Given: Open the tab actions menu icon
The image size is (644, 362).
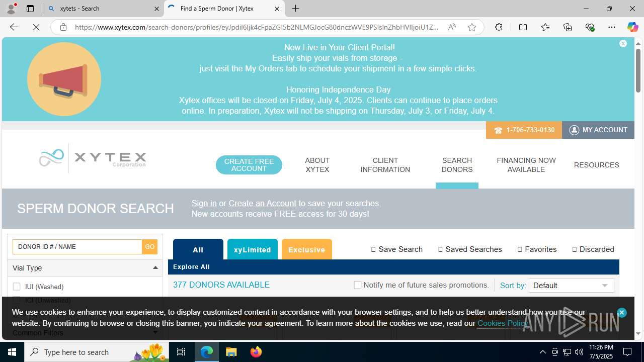Looking at the screenshot, I should click(30, 9).
